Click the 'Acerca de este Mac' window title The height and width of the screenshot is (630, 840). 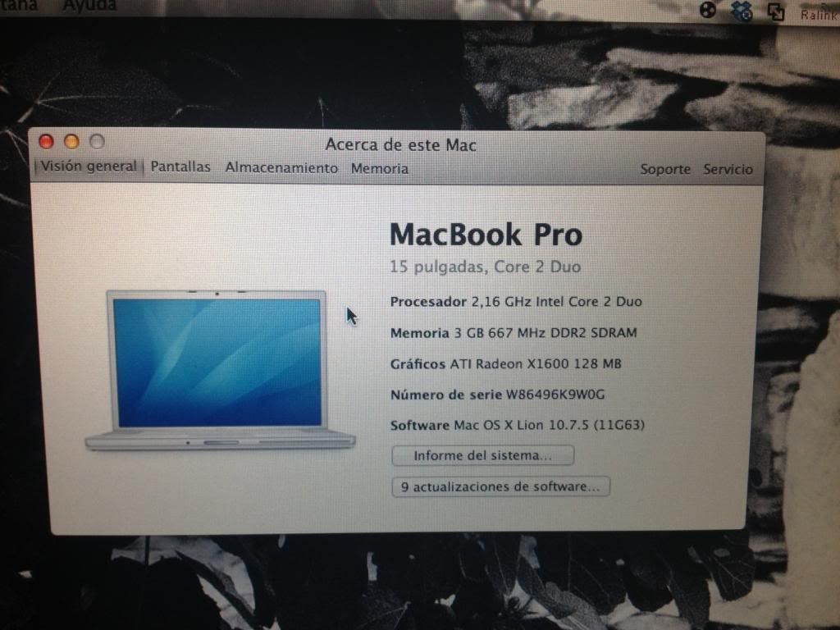tap(400, 144)
